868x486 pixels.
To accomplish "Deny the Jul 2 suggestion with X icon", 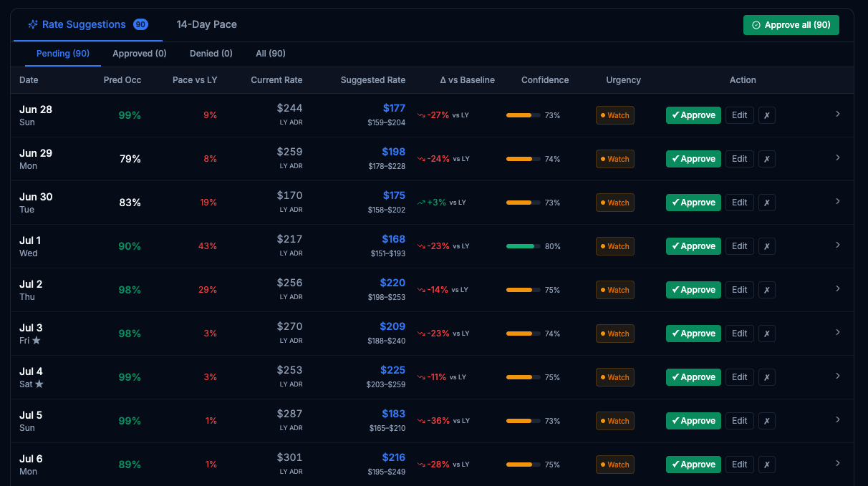I will [766, 290].
